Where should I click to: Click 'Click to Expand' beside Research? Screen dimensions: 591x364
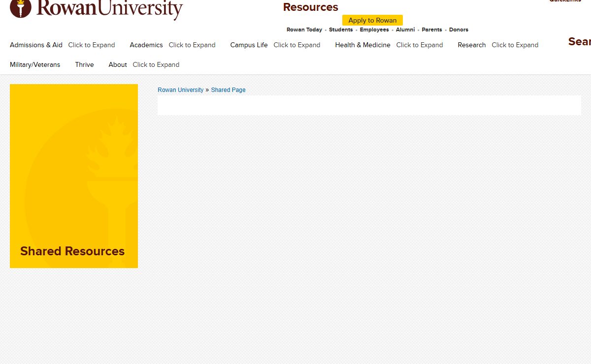pyautogui.click(x=515, y=45)
